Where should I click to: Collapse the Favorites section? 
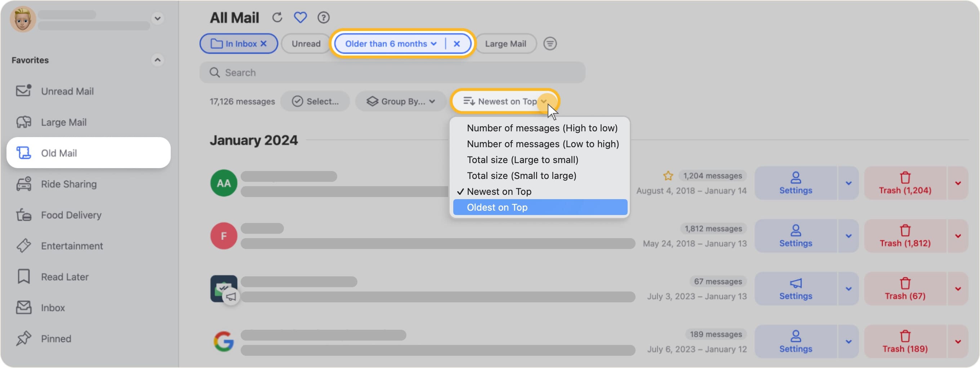(158, 60)
